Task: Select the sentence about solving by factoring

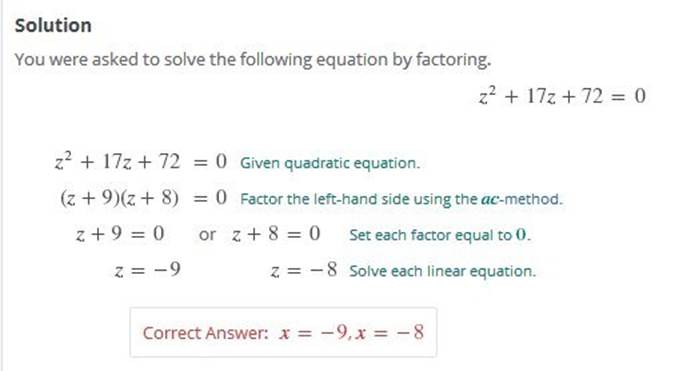Action: pos(253,59)
